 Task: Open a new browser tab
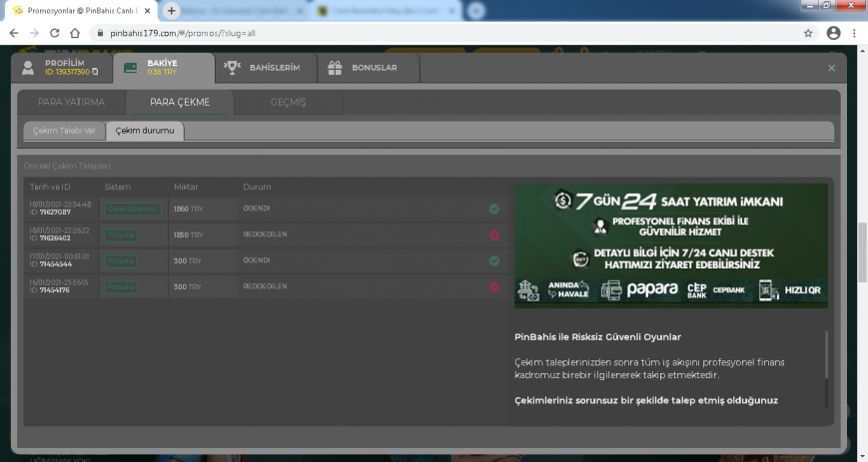click(172, 11)
